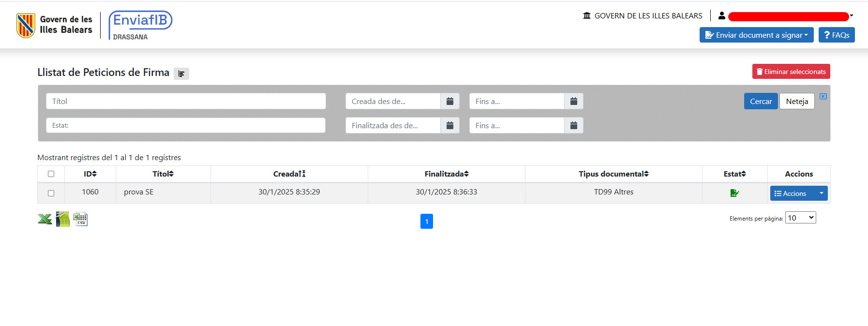Image resolution: width=868 pixels, height=326 pixels.
Task: Open calendar for Fins a finalization date
Action: 574,125
